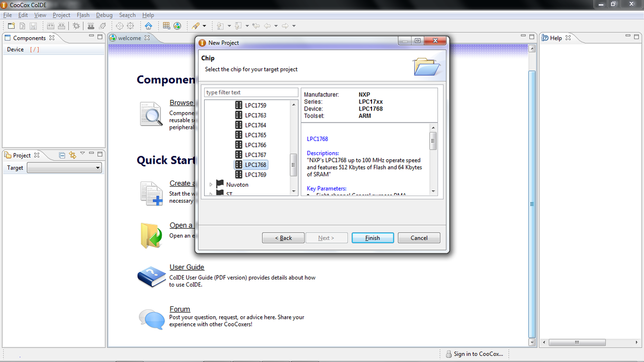Open dropdown arrow beside Forward navigation arrow
This screenshot has width=644, height=362.
[x=294, y=26]
